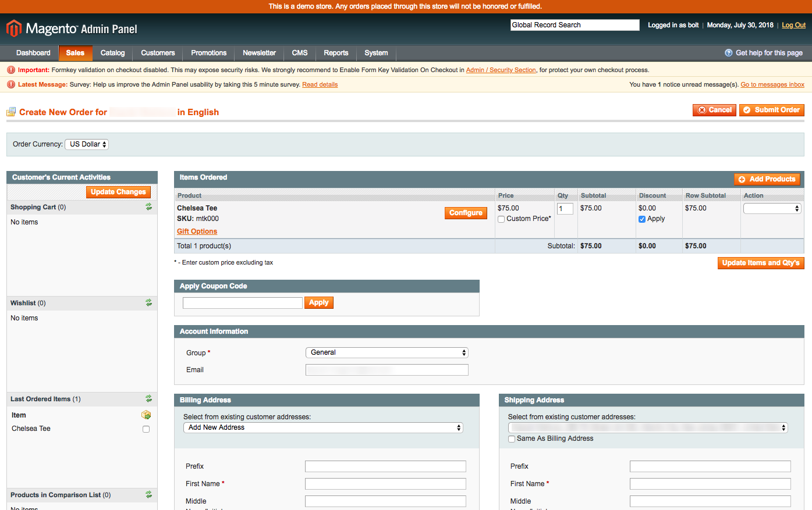Viewport: 812px width, 510px height.
Task: Open the Log Out link
Action: tap(793, 25)
